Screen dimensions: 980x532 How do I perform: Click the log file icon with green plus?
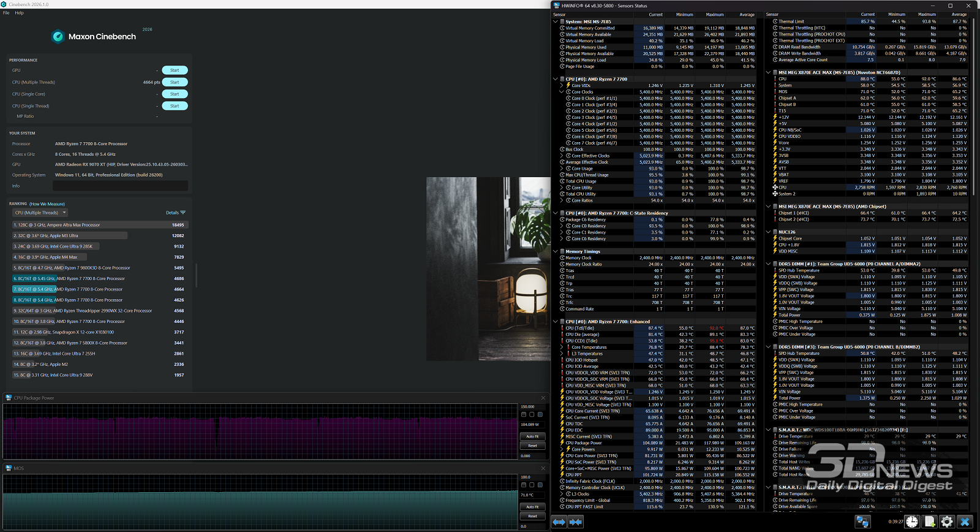(x=930, y=522)
